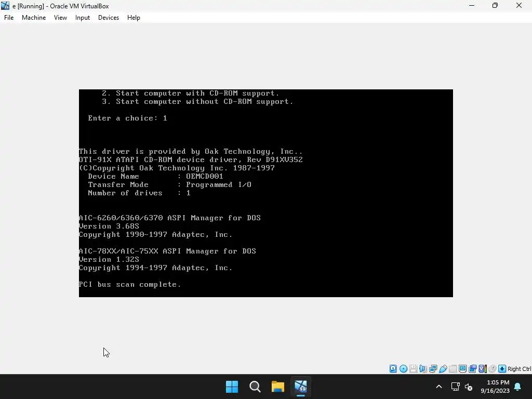Show hidden system tray icons

(438, 387)
